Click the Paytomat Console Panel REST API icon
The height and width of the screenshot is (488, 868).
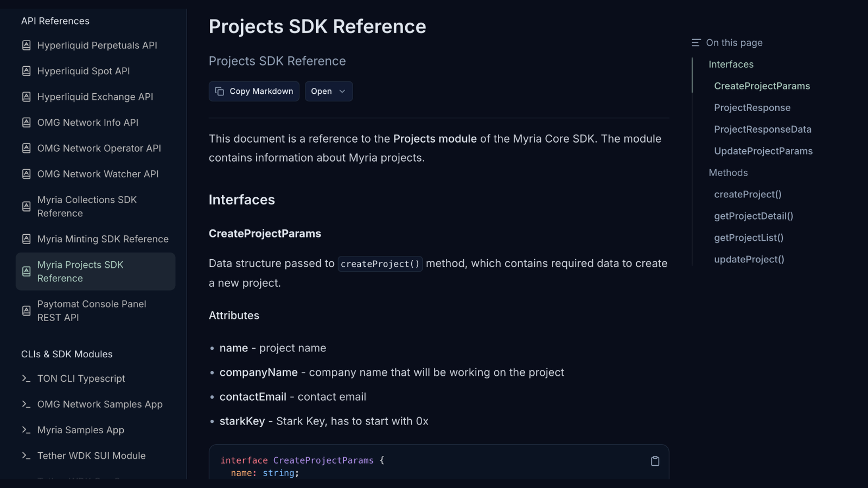click(26, 311)
